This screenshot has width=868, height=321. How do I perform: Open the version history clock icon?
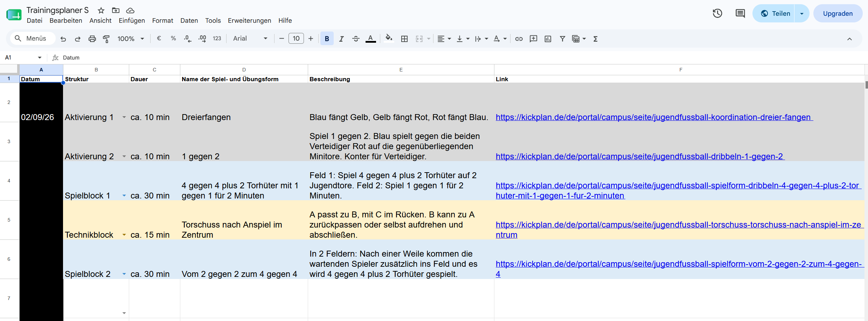tap(717, 13)
